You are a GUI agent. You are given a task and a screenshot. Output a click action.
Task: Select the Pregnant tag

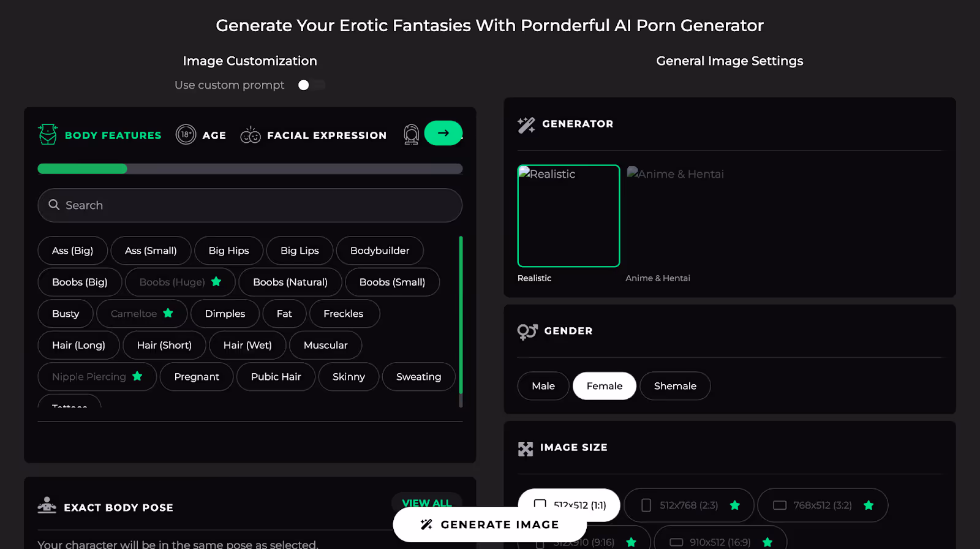[197, 377]
